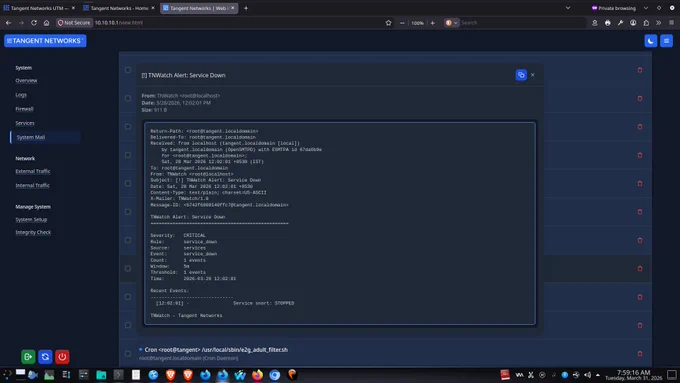Screen dimensions: 680x383
Task: Switch to the Tangent Networks - Home tab
Action: tap(119, 8)
